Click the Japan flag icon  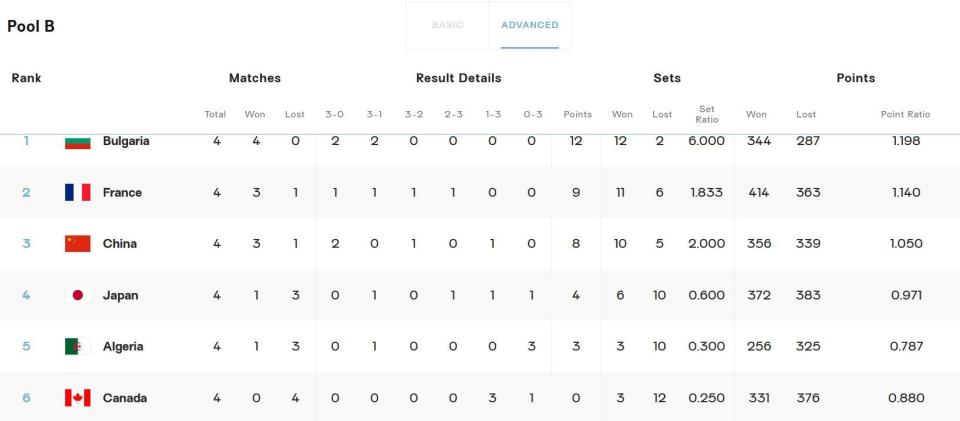(78, 295)
